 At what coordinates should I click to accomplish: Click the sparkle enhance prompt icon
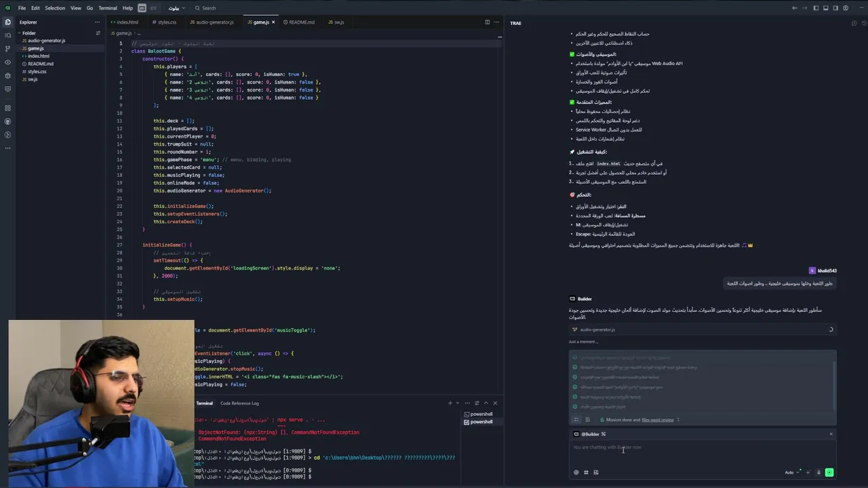point(808,472)
